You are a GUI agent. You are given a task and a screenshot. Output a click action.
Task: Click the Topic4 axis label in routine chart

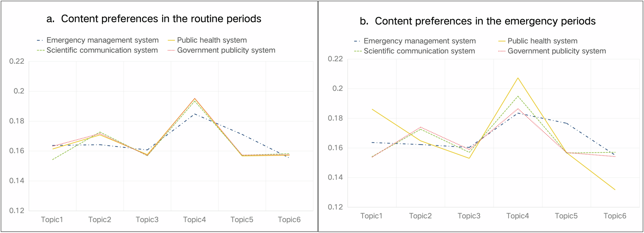[194, 220]
